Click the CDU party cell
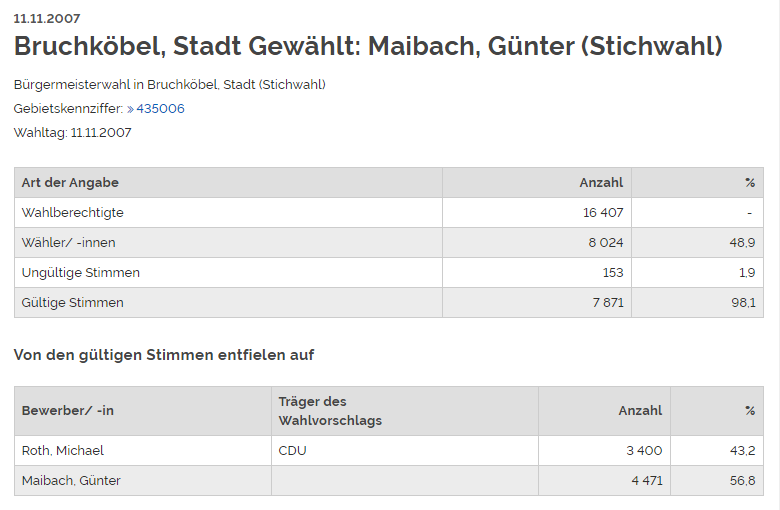780x510 pixels. (x=293, y=450)
